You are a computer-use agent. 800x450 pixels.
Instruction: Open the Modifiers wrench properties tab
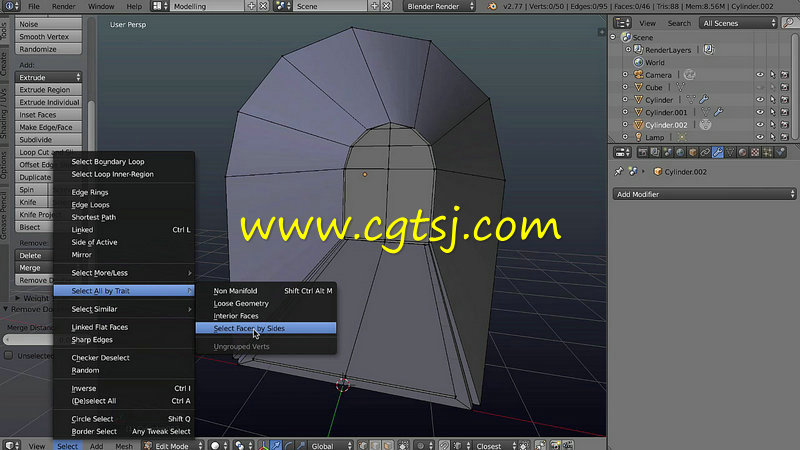point(717,153)
